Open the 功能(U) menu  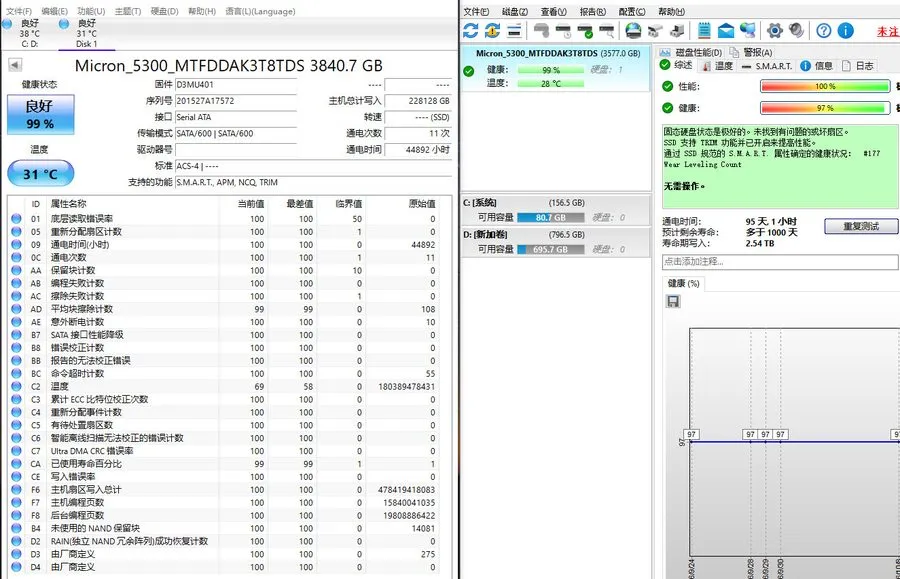pos(91,11)
